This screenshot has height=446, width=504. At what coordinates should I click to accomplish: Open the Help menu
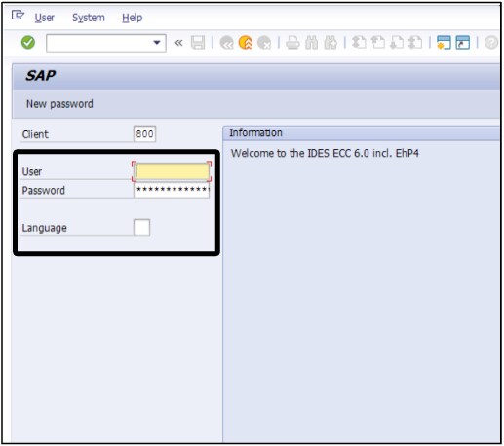(133, 18)
